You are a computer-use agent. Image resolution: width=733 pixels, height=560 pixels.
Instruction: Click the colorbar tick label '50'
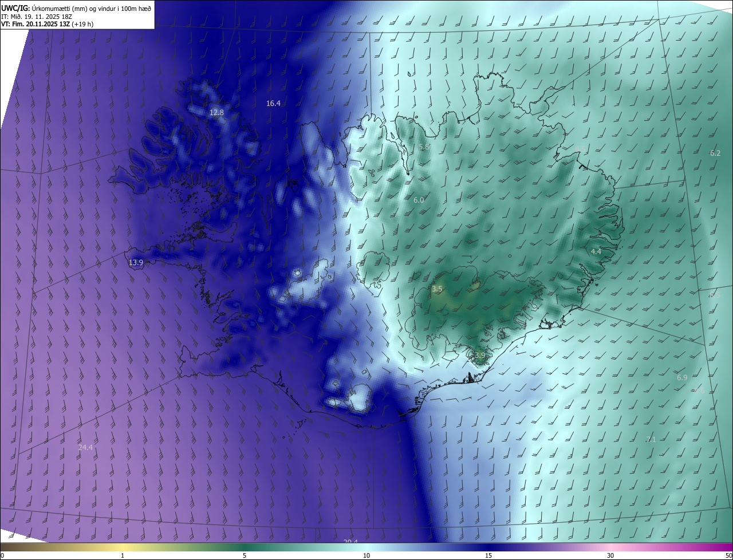(x=729, y=555)
